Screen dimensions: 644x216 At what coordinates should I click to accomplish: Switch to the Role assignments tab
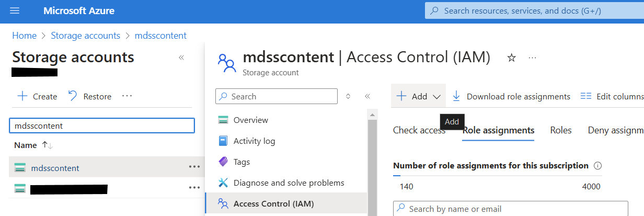(x=498, y=130)
